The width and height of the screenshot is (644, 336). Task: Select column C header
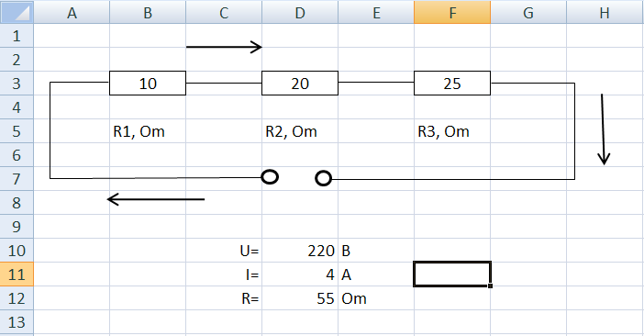pyautogui.click(x=224, y=12)
